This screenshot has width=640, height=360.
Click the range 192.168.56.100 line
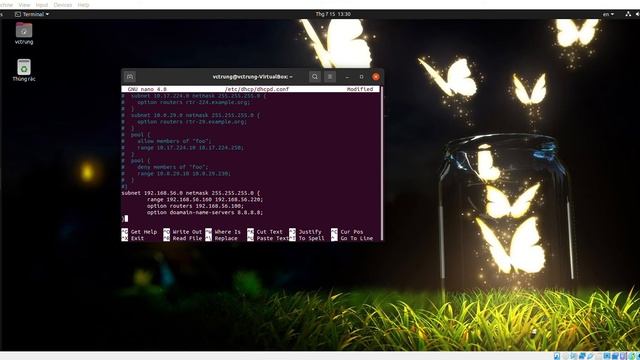(x=205, y=200)
